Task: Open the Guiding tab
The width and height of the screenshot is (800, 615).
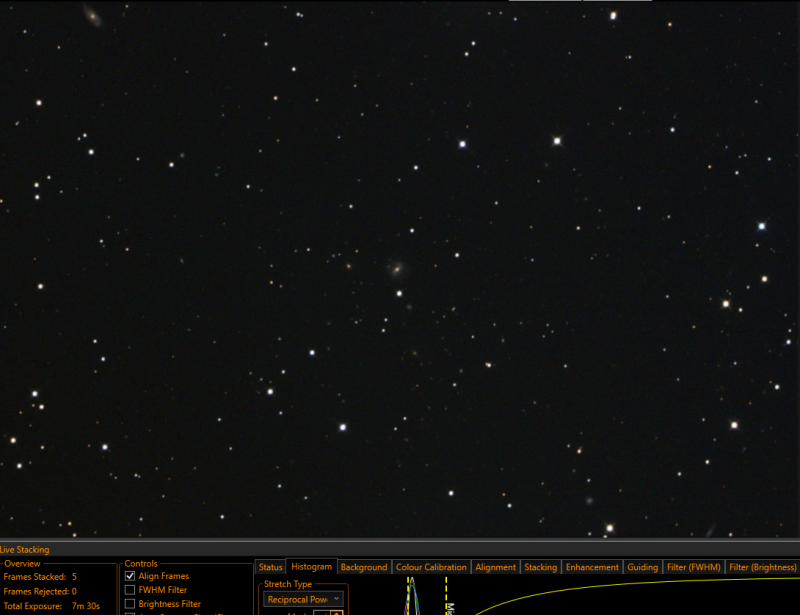Action: click(x=642, y=567)
